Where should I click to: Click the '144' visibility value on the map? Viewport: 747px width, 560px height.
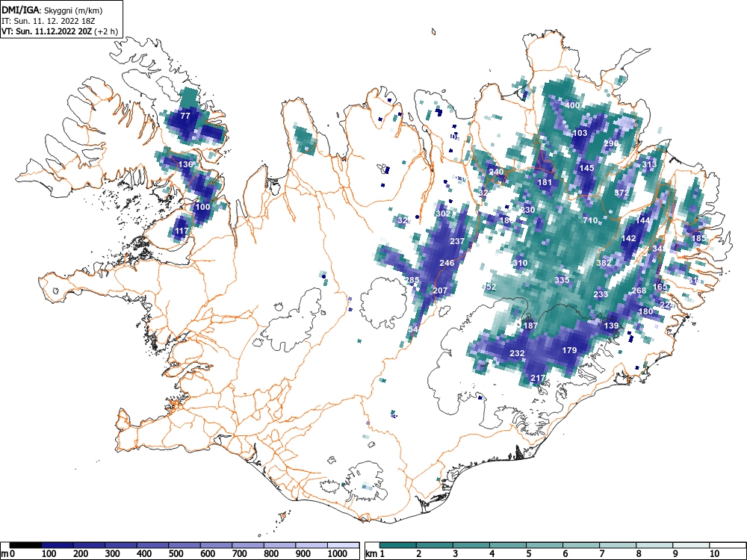[642, 220]
